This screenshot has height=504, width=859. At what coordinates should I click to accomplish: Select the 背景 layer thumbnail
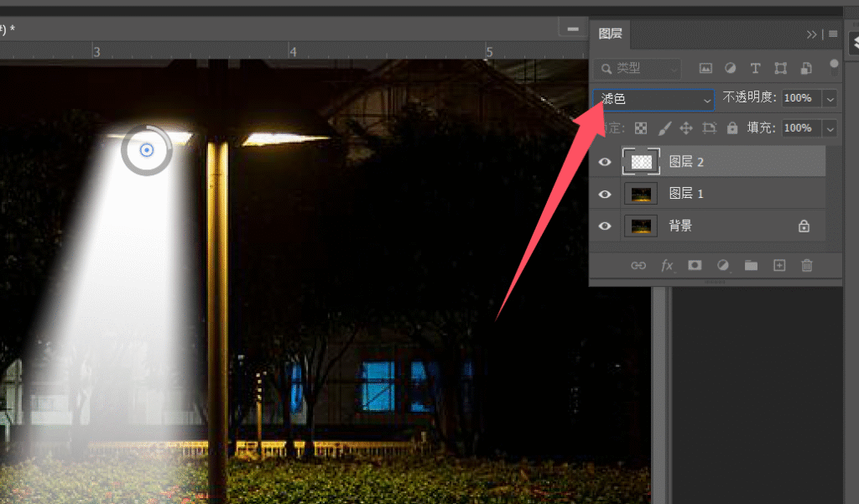click(x=641, y=226)
